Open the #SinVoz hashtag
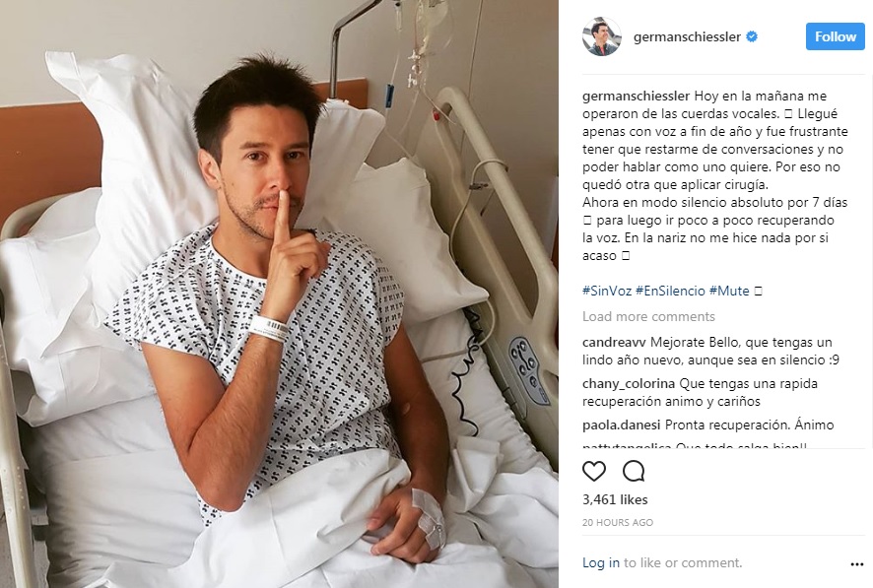The image size is (873, 588). tap(607, 291)
